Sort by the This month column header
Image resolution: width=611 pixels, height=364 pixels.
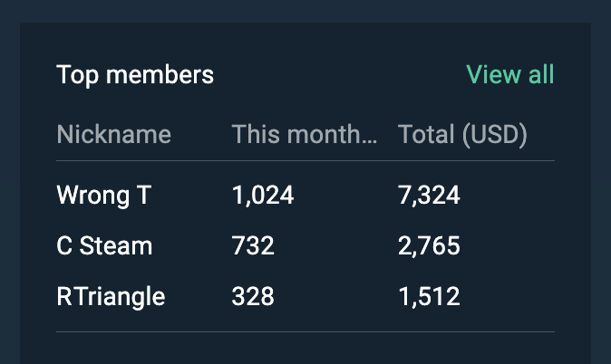305,134
